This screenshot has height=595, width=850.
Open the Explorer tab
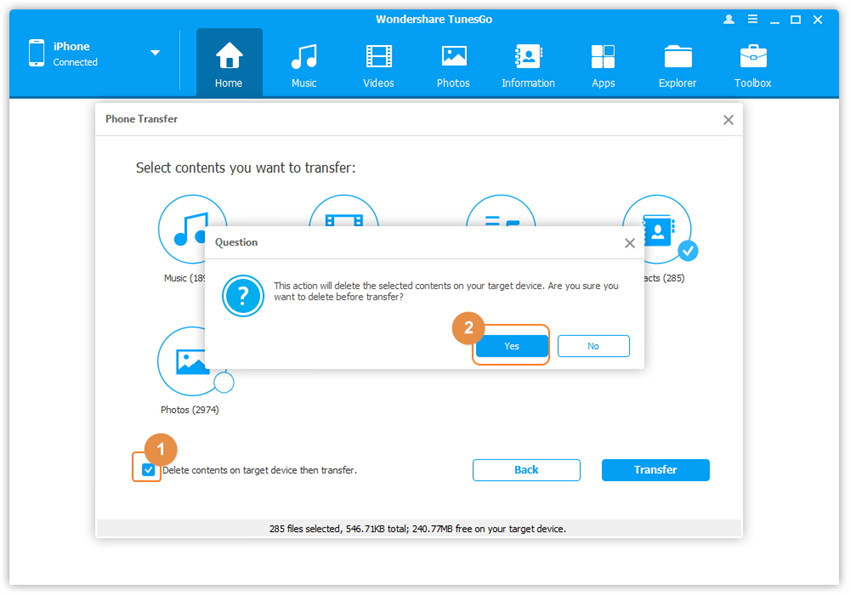coord(678,65)
